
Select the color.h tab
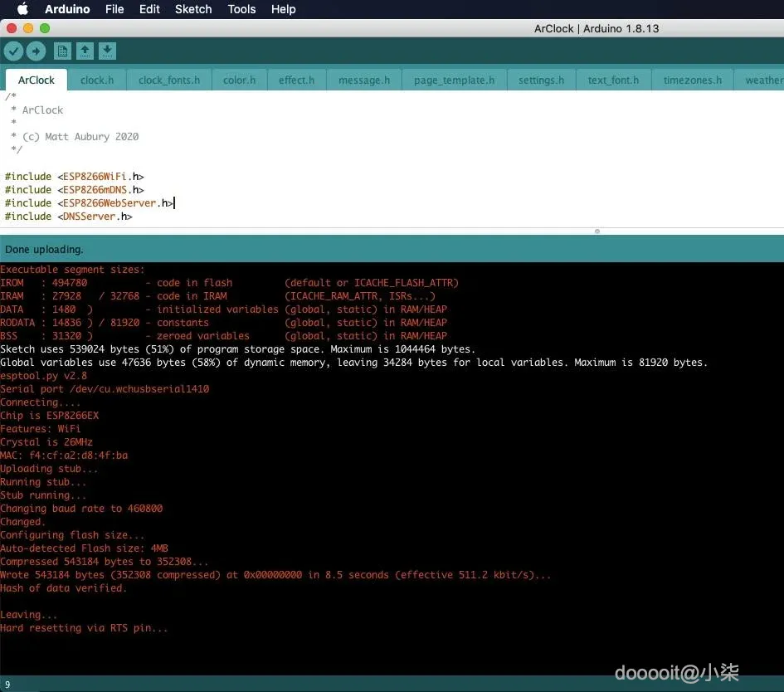239,80
